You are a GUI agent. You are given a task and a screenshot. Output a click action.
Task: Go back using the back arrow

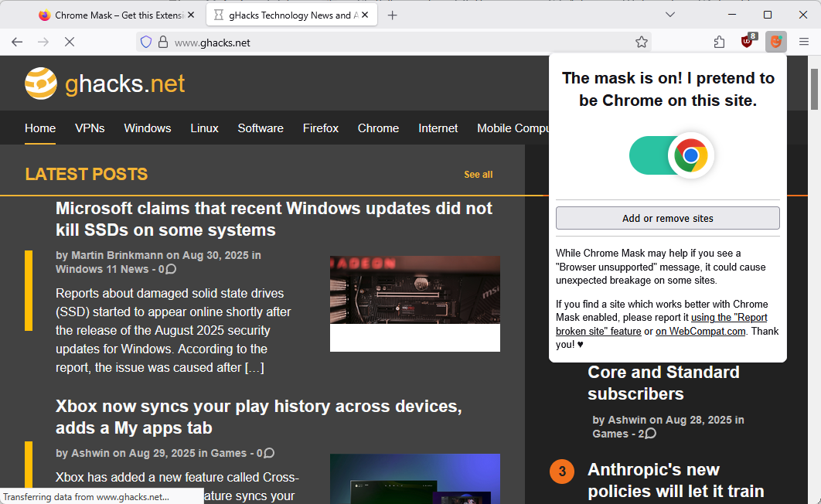point(17,43)
